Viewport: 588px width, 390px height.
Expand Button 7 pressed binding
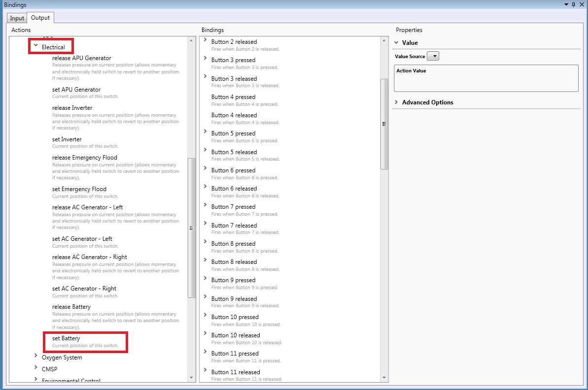coord(205,205)
